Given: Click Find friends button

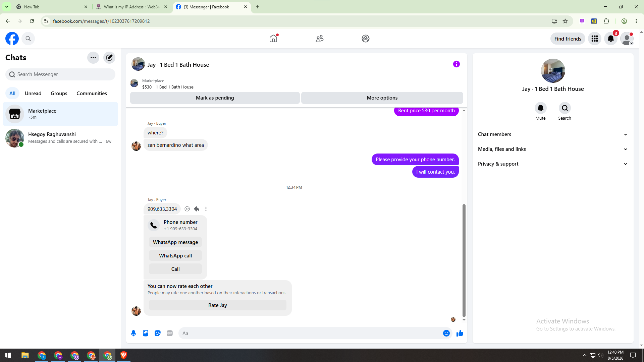Looking at the screenshot, I should [568, 39].
